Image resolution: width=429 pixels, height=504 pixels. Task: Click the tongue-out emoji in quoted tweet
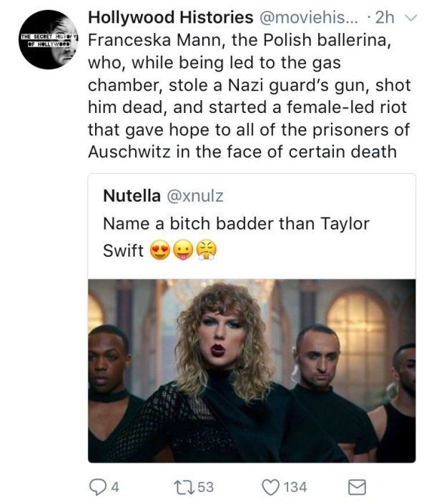tap(183, 250)
